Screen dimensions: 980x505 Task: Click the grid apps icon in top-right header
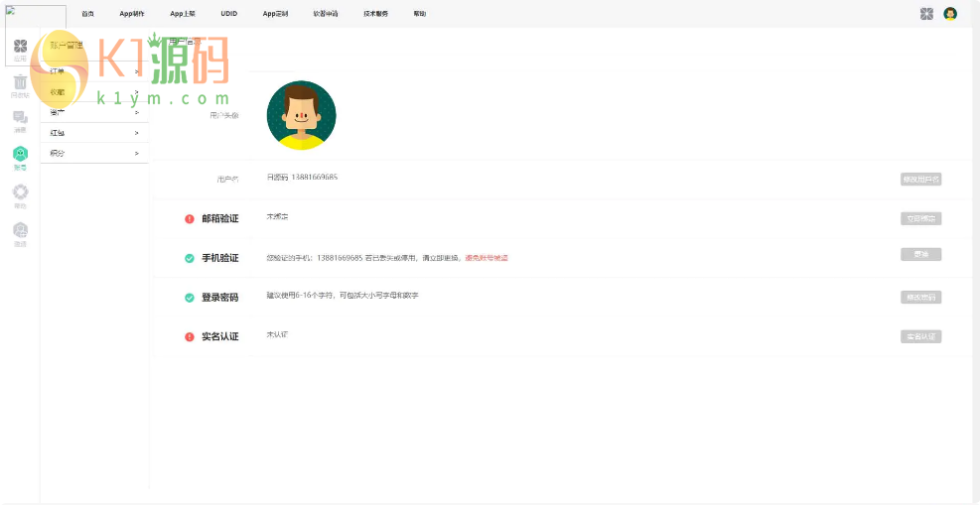926,14
